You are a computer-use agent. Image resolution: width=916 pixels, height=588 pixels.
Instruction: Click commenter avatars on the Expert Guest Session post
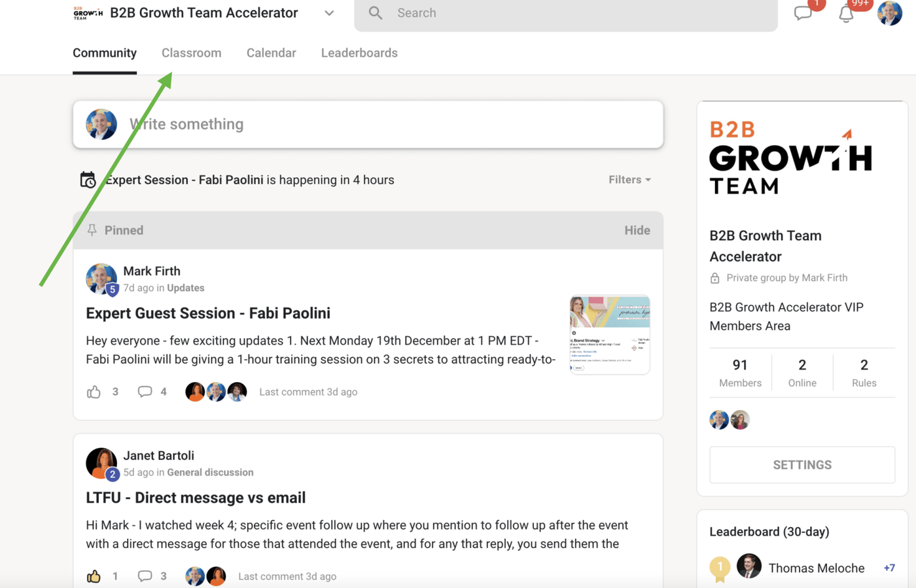coord(216,392)
